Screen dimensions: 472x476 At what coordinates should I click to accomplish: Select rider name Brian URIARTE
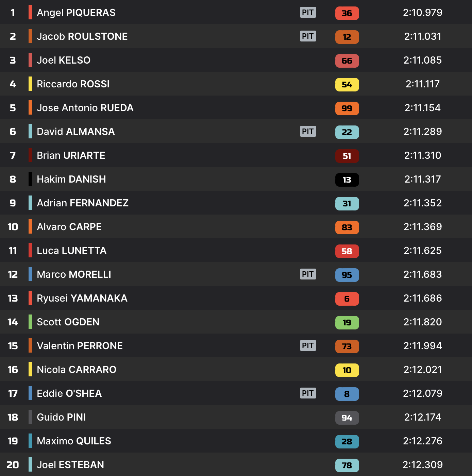click(x=71, y=155)
